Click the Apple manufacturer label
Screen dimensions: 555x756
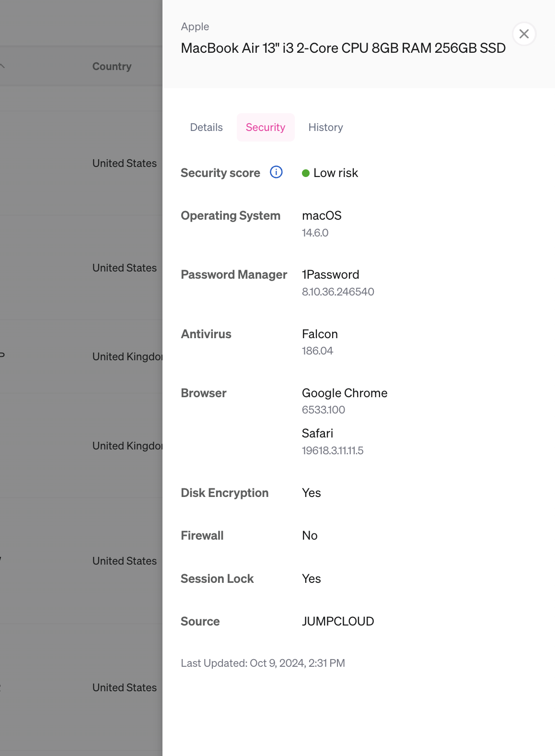(195, 27)
